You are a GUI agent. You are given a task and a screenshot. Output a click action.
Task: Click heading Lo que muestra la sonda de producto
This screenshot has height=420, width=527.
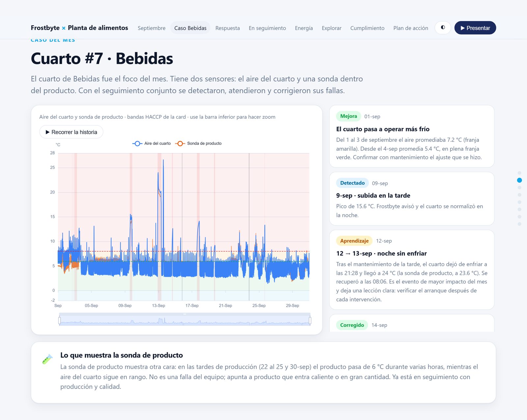coord(122,355)
